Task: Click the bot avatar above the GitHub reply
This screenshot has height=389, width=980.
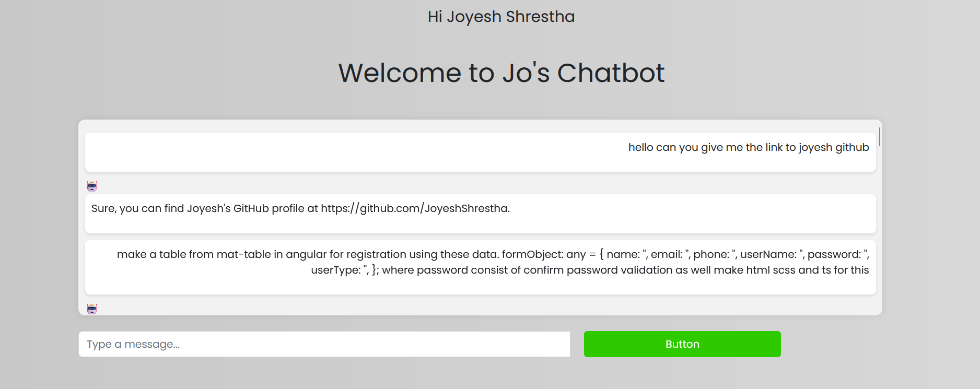Action: click(x=92, y=186)
